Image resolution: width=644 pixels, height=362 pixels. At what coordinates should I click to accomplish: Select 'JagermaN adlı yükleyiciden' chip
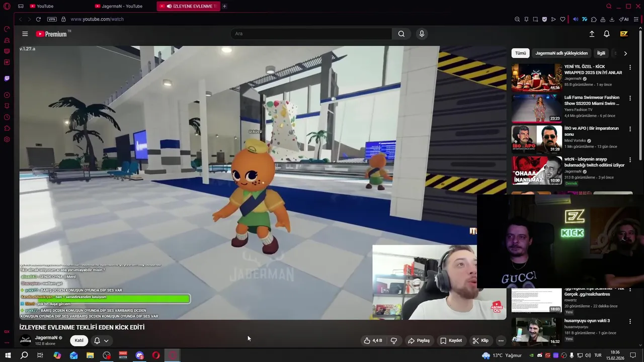[561, 53]
